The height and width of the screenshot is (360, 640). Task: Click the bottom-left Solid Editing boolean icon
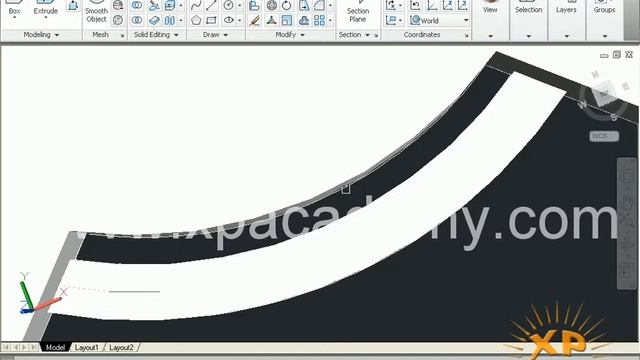(x=137, y=20)
